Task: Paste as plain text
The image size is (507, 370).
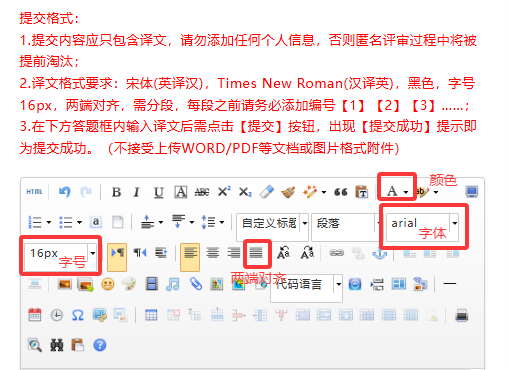Action: click(x=362, y=192)
